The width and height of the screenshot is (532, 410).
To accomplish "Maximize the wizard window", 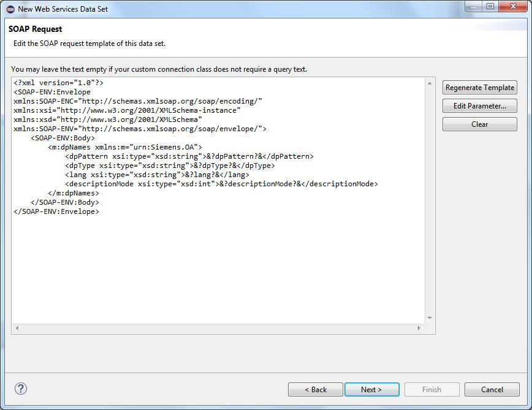I will [x=490, y=7].
